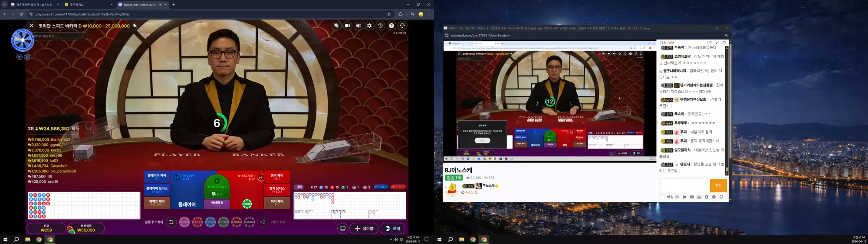Select the 50k chip in chip row
The image size is (868, 244).
coord(224,222)
